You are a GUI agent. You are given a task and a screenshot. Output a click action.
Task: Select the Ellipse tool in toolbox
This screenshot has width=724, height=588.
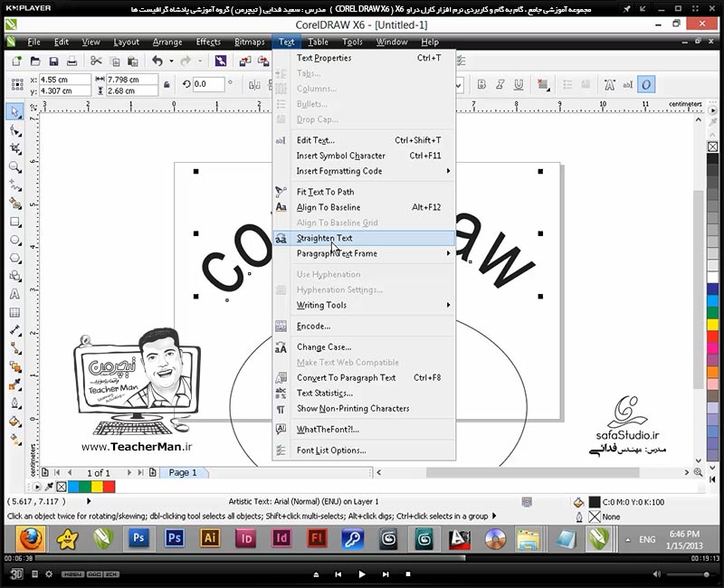point(14,240)
